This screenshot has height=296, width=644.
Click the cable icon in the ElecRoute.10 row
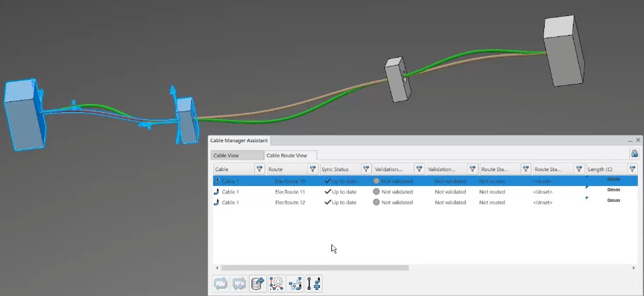click(x=217, y=181)
